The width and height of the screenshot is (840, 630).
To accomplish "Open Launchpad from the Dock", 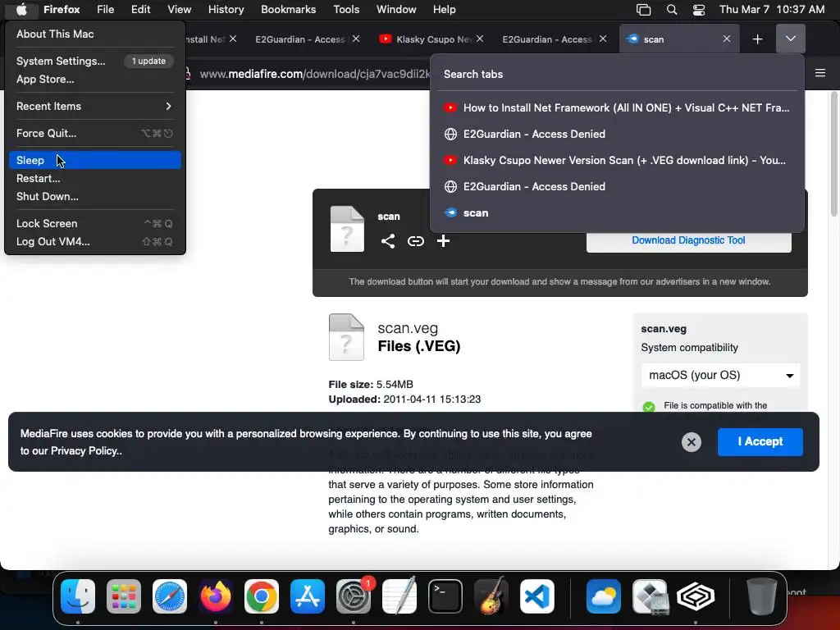I will coord(124,596).
